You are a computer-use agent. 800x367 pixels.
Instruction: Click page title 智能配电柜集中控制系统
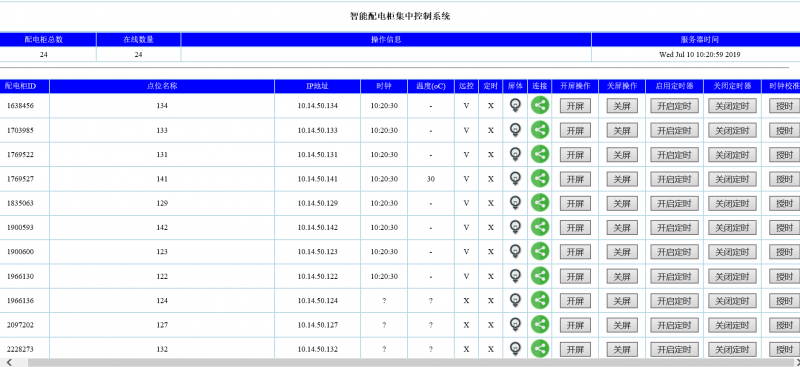pos(399,16)
